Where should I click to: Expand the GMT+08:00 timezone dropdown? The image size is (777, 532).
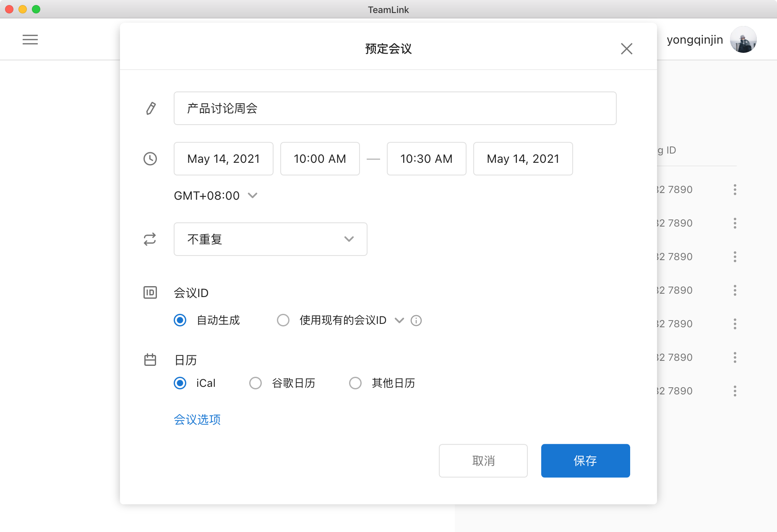(x=253, y=196)
